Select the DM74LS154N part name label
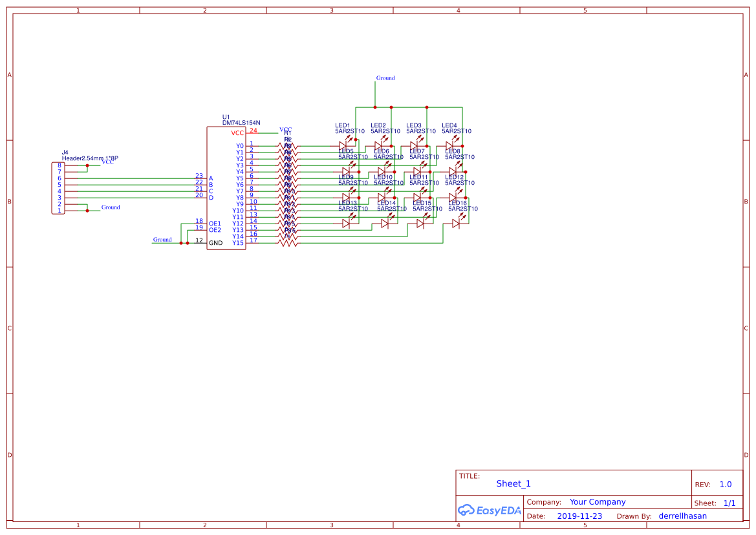The width and height of the screenshot is (756, 535). click(x=241, y=122)
